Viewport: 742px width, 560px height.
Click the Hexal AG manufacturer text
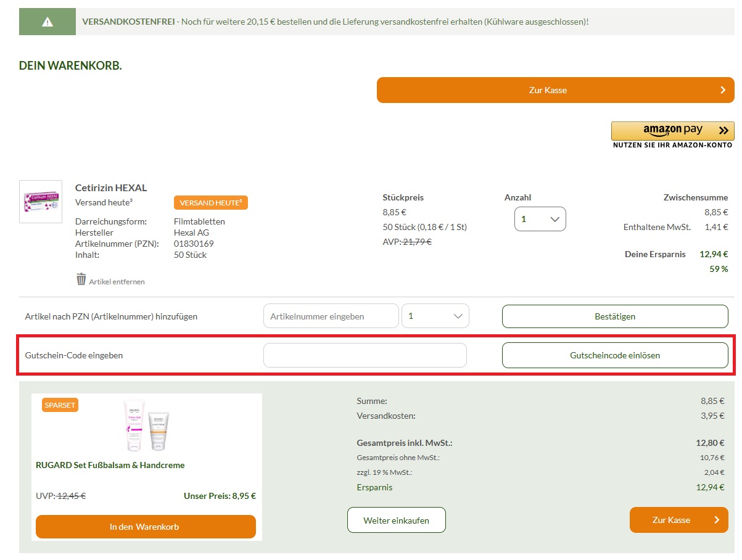pyautogui.click(x=192, y=233)
